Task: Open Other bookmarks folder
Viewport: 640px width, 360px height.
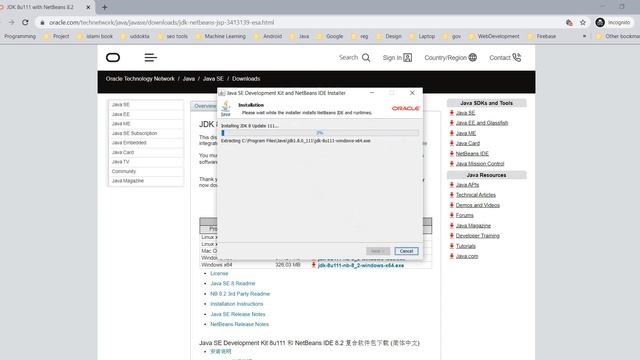Action: click(618, 36)
